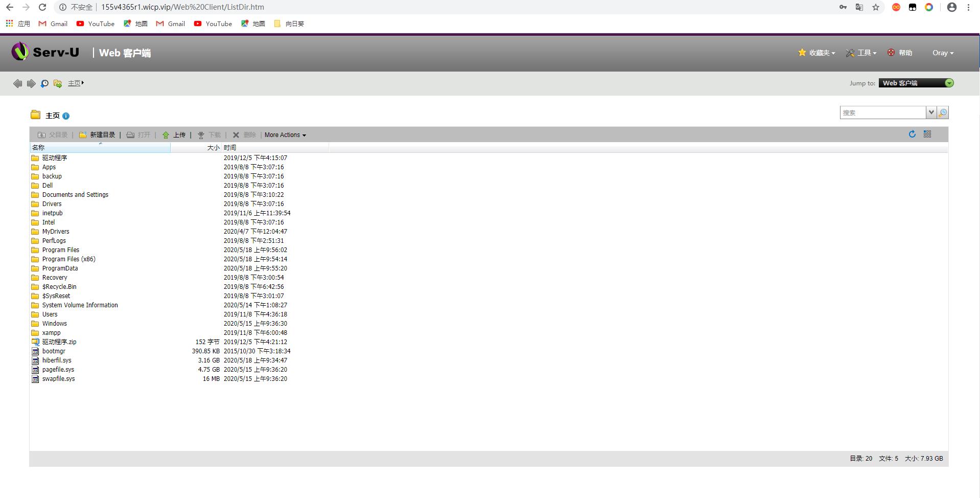The image size is (980, 498).
Task: Sort by the 大小 column header
Action: 196,148
